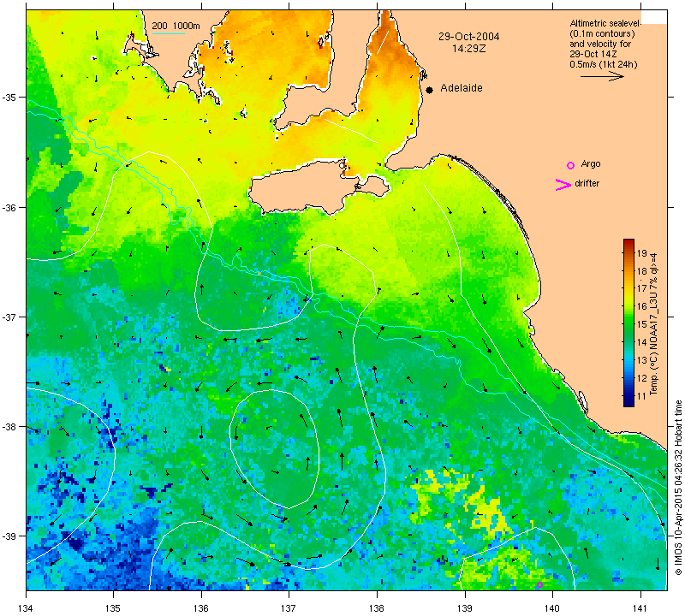Click the longitude label 141
This screenshot has height=616, width=685.
click(x=640, y=607)
